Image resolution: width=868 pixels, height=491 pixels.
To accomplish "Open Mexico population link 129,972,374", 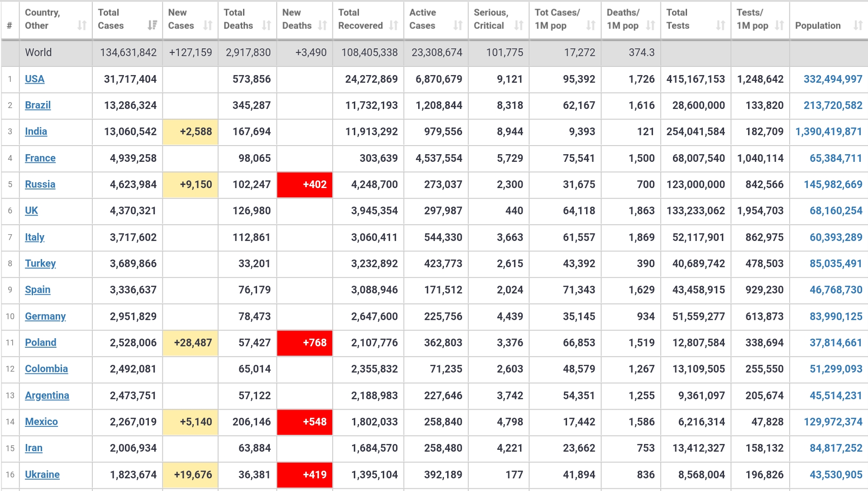I will coord(833,422).
